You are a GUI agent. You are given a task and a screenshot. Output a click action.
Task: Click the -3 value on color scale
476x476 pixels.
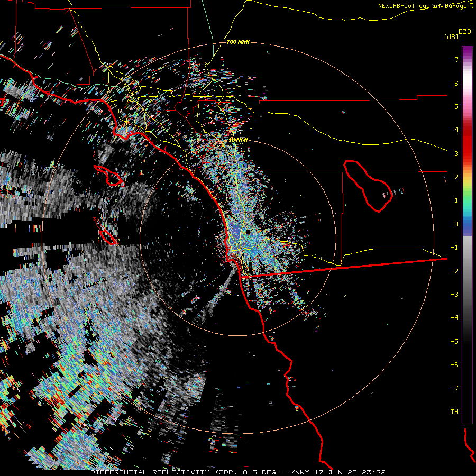tap(454, 294)
